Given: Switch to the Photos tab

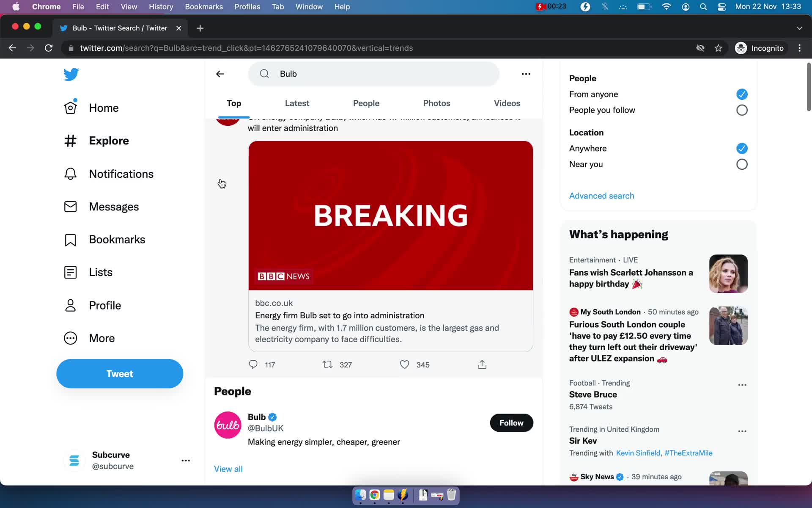Looking at the screenshot, I should 436,103.
